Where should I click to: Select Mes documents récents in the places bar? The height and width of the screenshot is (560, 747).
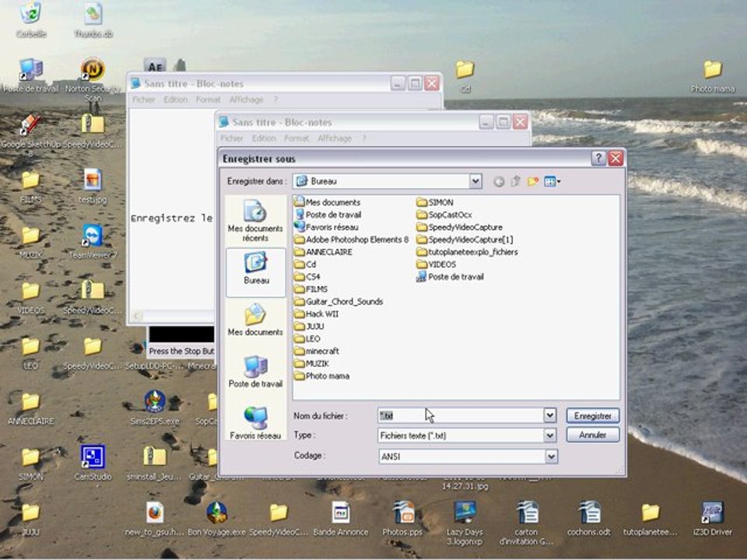[255, 222]
